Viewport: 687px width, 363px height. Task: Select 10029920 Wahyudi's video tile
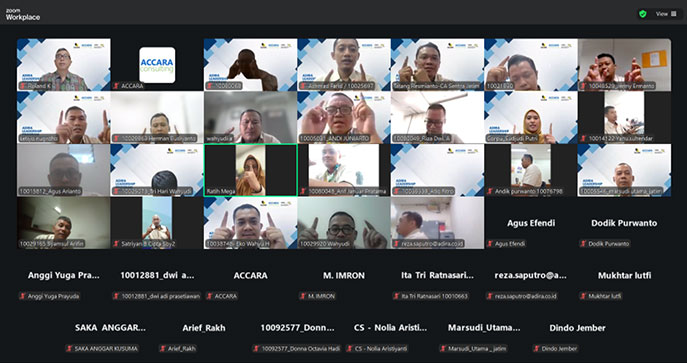pyautogui.click(x=344, y=222)
